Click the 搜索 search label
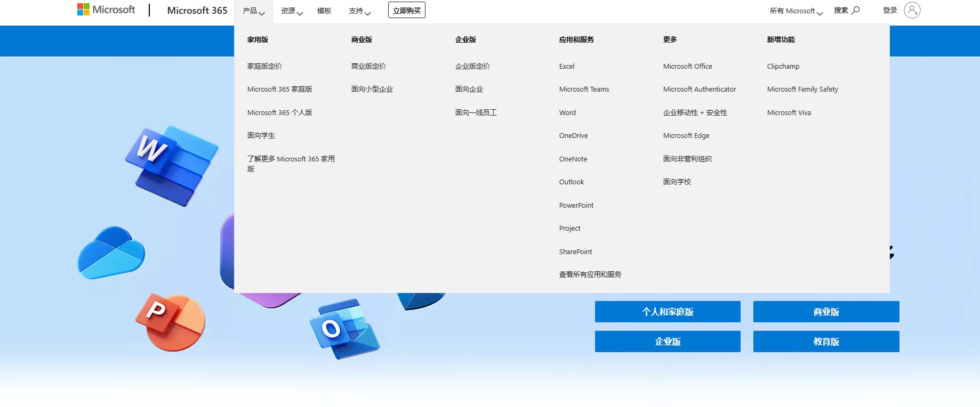 (841, 10)
